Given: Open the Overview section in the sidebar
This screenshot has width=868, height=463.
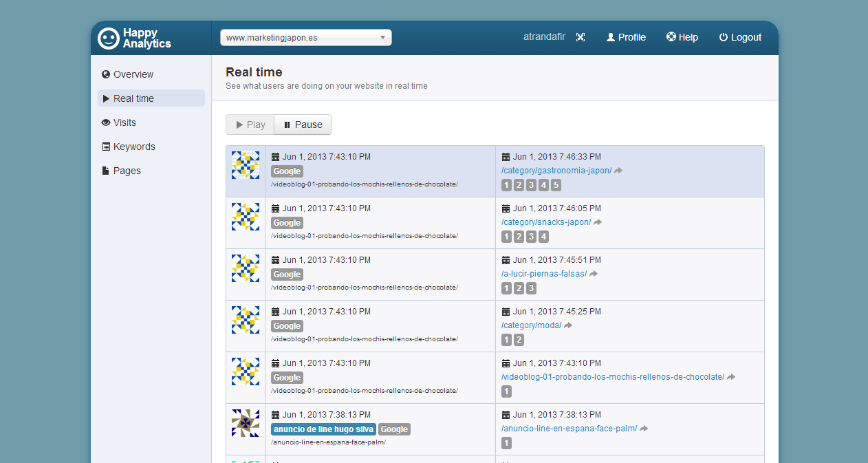Looking at the screenshot, I should [133, 74].
